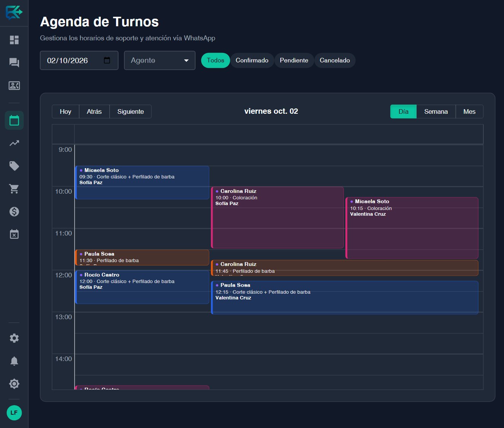Open the contacts card sidebar icon
The width and height of the screenshot is (504, 428).
coord(14,86)
